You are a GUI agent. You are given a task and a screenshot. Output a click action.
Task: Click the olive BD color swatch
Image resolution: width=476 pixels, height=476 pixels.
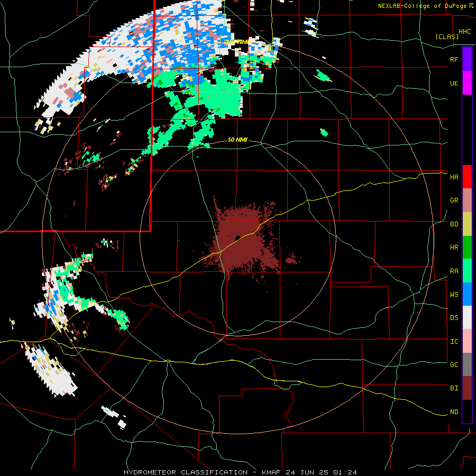pos(467,224)
